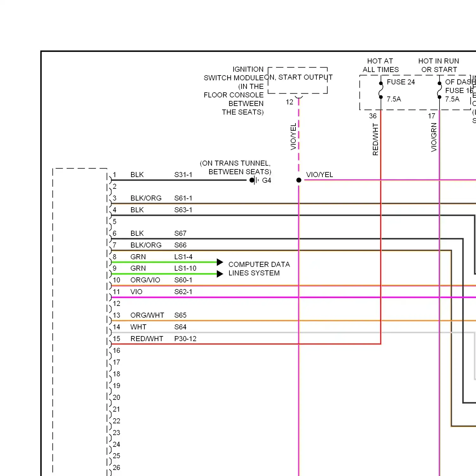Click the 'FUSE 24' text
Screen dimensions: 476x476
click(x=401, y=82)
